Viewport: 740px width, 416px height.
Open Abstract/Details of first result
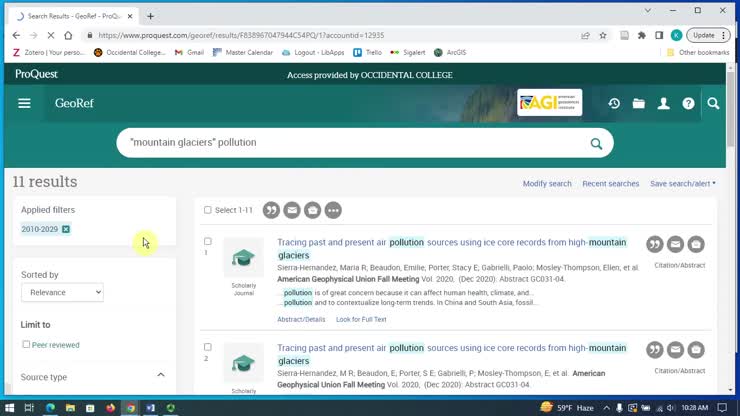tap(301, 319)
